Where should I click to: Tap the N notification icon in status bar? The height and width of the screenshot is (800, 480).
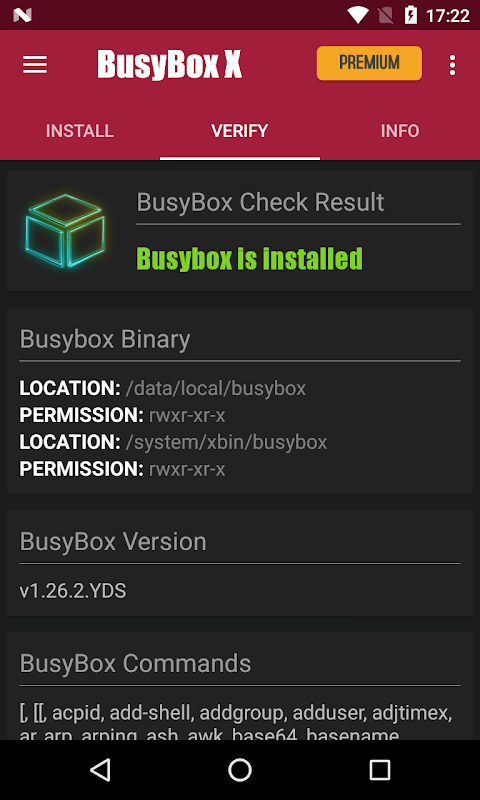22,15
